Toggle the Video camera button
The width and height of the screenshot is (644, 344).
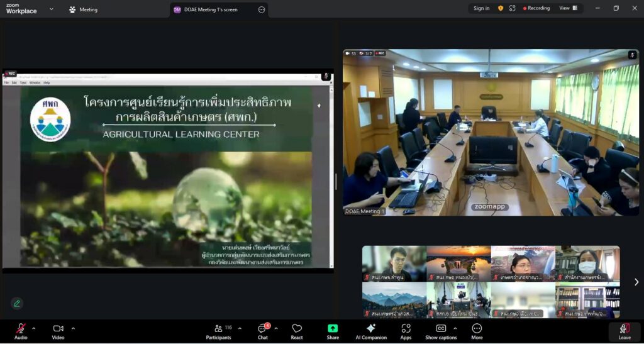[58, 329]
